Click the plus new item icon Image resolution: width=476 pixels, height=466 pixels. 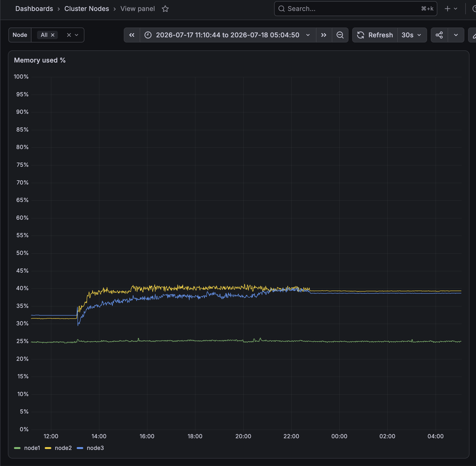pos(447,9)
